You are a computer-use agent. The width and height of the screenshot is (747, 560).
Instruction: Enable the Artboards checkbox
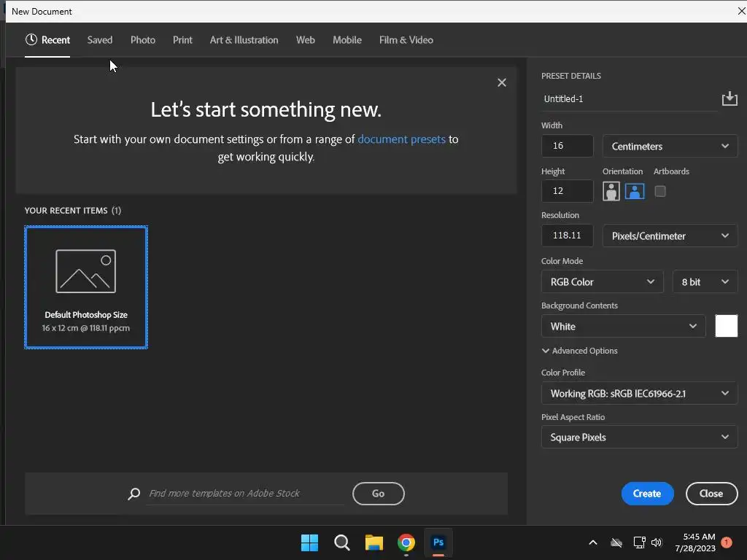[x=659, y=192]
